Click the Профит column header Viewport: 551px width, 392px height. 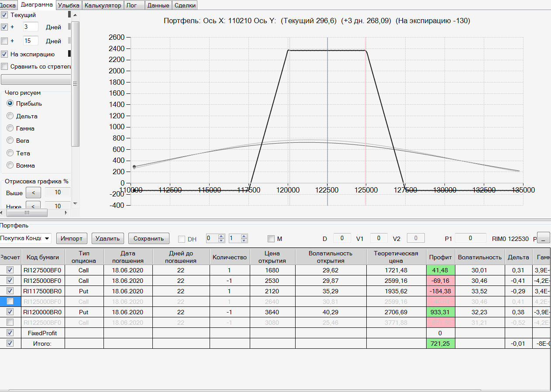[x=440, y=257]
